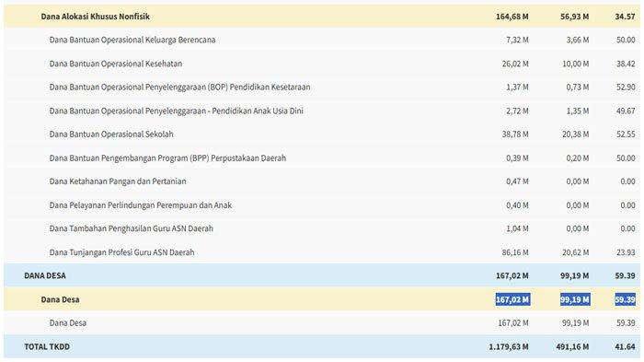Click the percentage '49.67'
Viewport: 644px width, 362px height.
pyautogui.click(x=626, y=111)
